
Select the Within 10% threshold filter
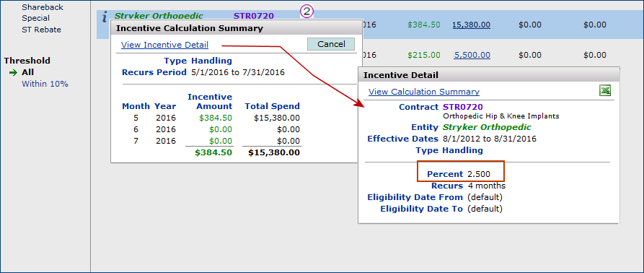[45, 84]
